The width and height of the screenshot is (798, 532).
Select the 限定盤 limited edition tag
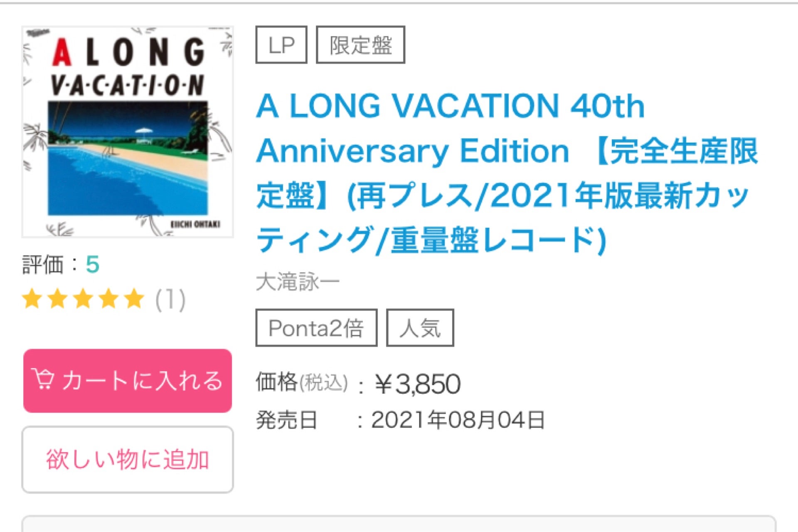(360, 45)
